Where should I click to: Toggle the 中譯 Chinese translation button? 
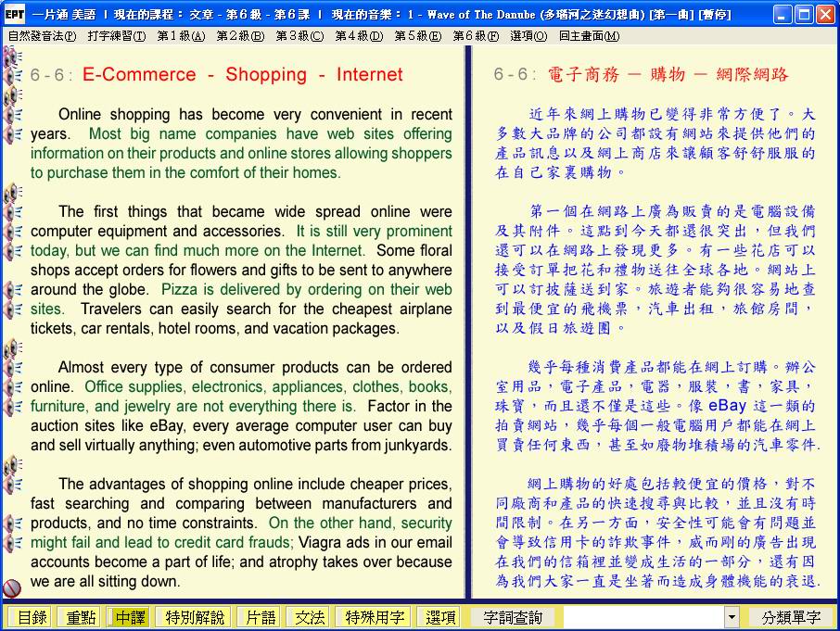click(128, 617)
